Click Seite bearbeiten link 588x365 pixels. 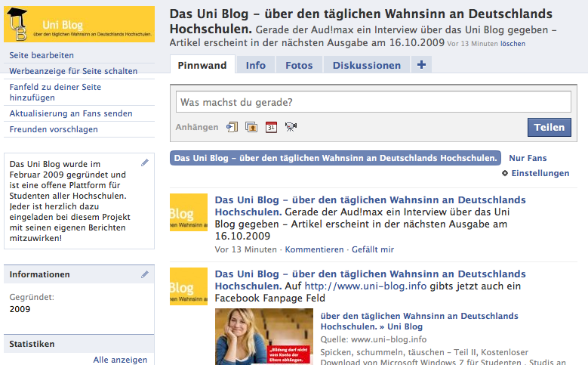(42, 55)
